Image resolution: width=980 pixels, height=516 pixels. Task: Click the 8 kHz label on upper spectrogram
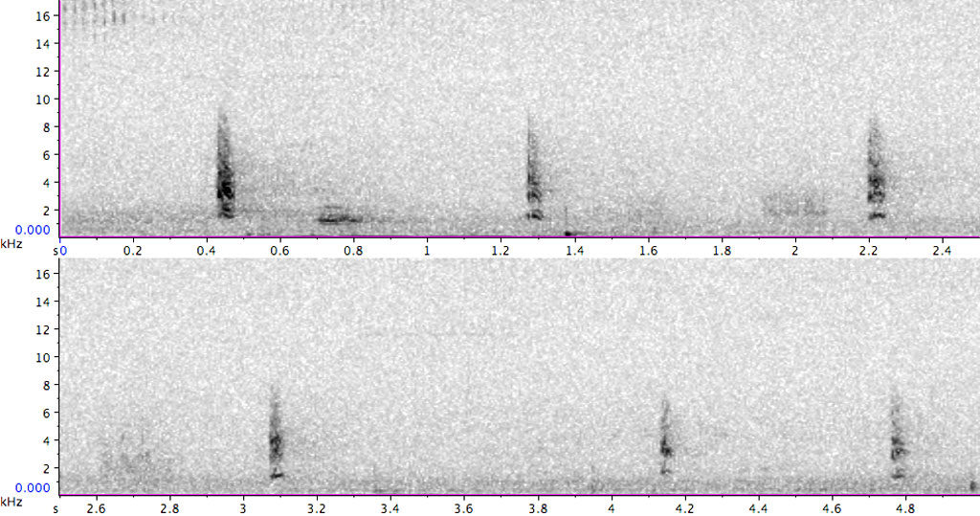[x=46, y=127]
